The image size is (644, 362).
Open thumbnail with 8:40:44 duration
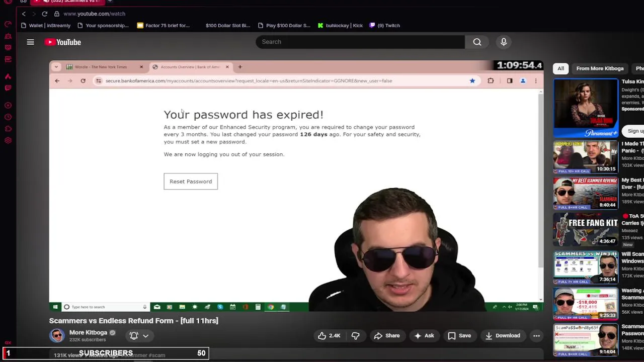(586, 193)
